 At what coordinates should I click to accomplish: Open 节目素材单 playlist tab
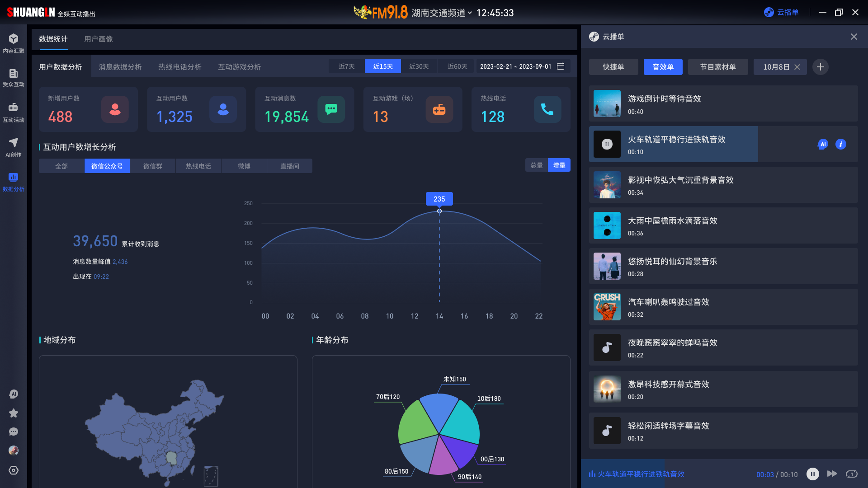718,67
